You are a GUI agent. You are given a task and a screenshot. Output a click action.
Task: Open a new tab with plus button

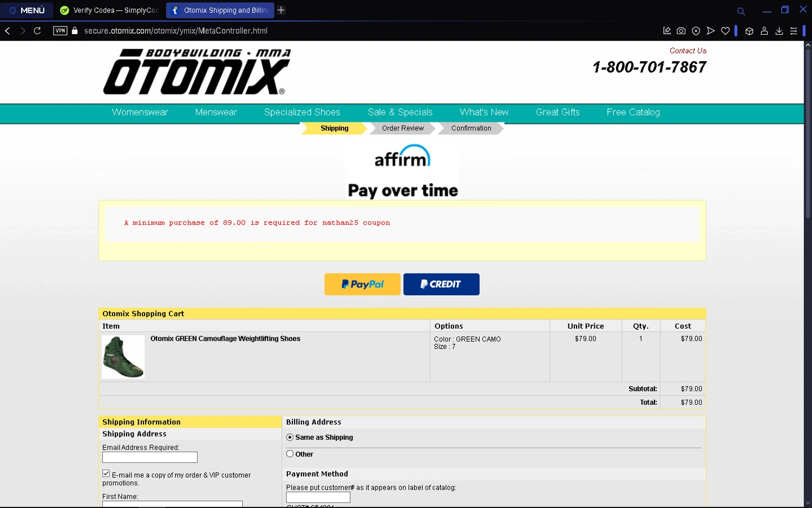pyautogui.click(x=281, y=10)
